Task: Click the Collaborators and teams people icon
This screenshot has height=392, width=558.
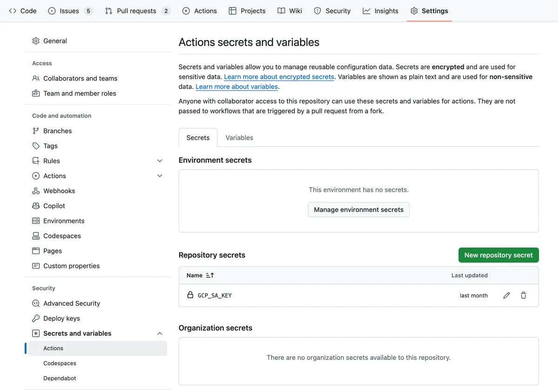Action: [36, 78]
